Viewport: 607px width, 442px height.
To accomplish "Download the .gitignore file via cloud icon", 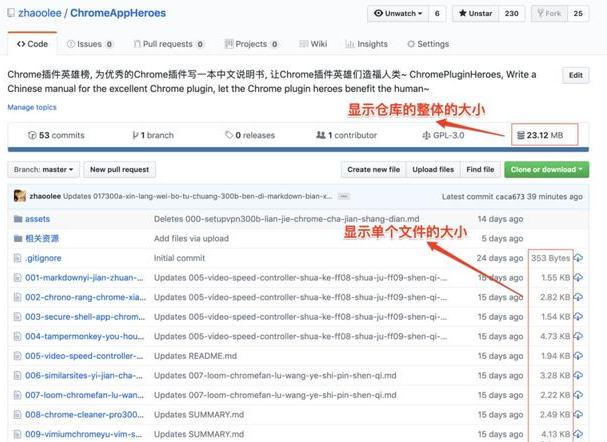I will (x=578, y=258).
